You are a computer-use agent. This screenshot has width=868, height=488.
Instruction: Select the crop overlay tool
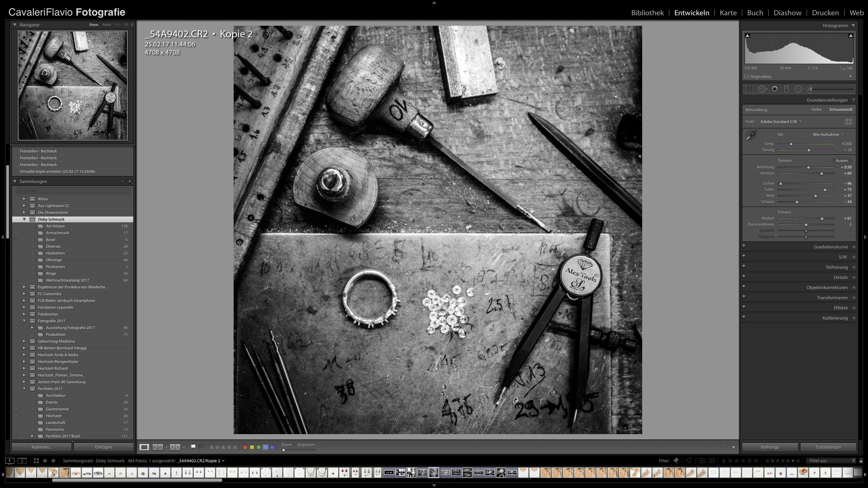(750, 89)
